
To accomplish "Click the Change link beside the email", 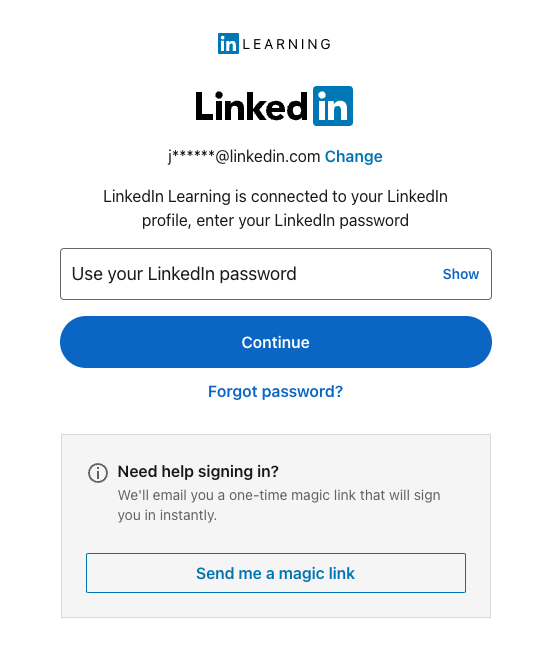I will pos(354,157).
